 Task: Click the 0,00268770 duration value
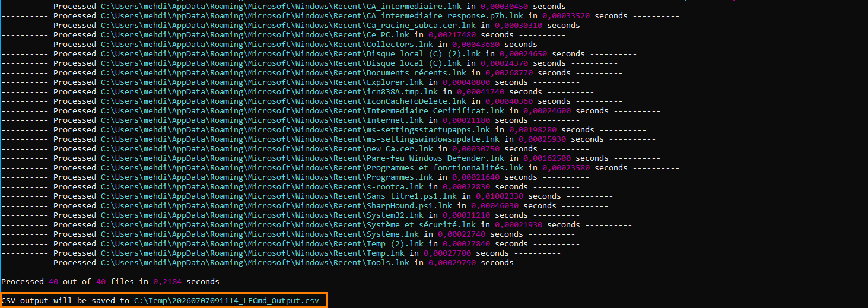click(x=509, y=72)
